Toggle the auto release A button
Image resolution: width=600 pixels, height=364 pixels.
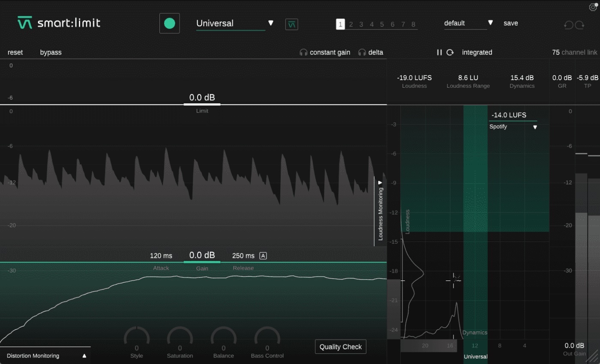tap(263, 256)
